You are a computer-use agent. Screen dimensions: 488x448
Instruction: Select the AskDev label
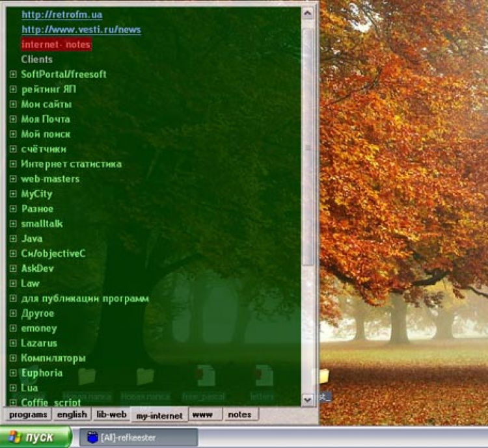[37, 269]
